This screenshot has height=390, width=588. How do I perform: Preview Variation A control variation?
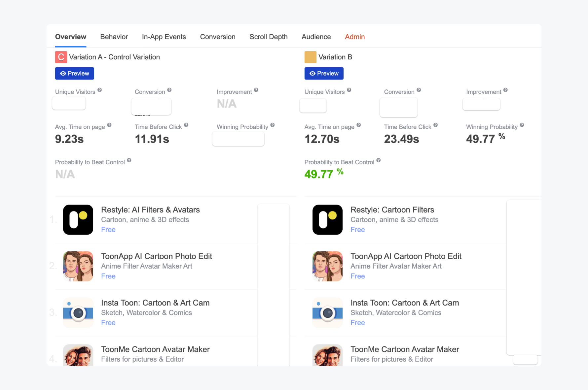coord(74,74)
